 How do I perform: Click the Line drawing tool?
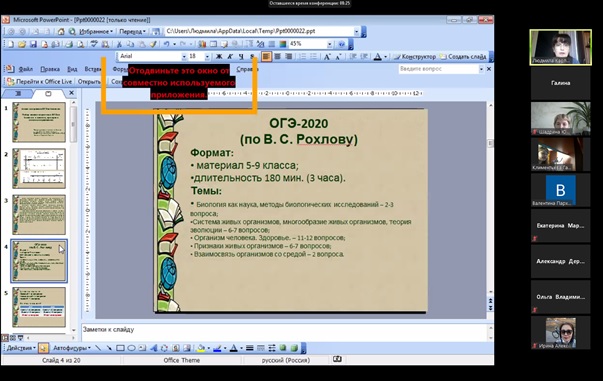(x=98, y=348)
